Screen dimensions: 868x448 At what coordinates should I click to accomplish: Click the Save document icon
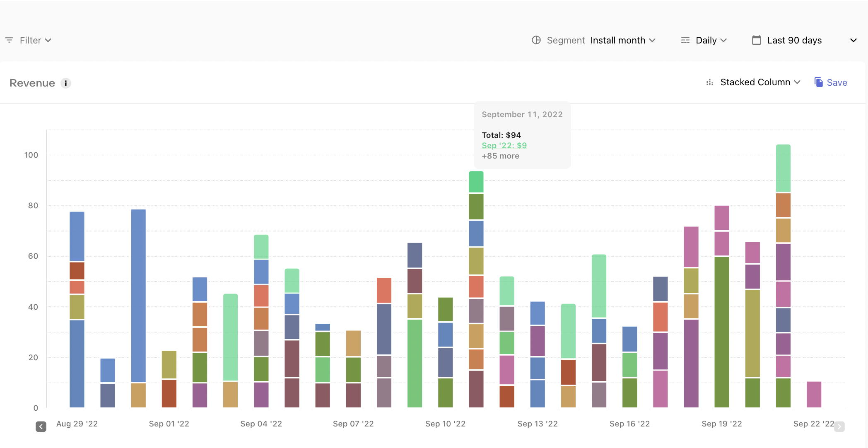819,82
